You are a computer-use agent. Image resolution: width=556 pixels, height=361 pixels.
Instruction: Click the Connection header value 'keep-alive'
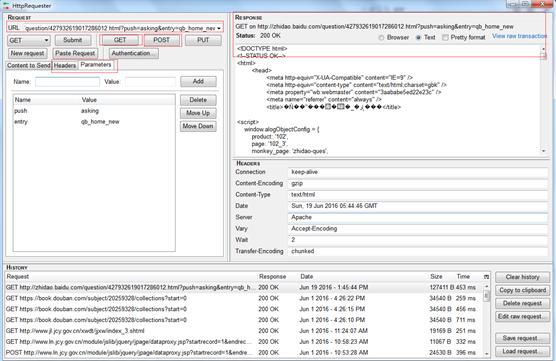tap(418, 172)
